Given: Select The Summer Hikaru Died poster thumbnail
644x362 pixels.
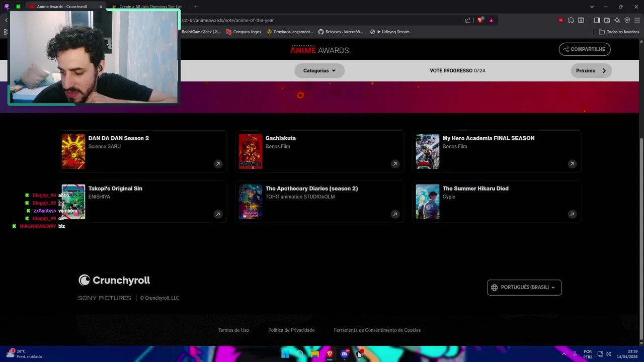Looking at the screenshot, I should [x=428, y=202].
